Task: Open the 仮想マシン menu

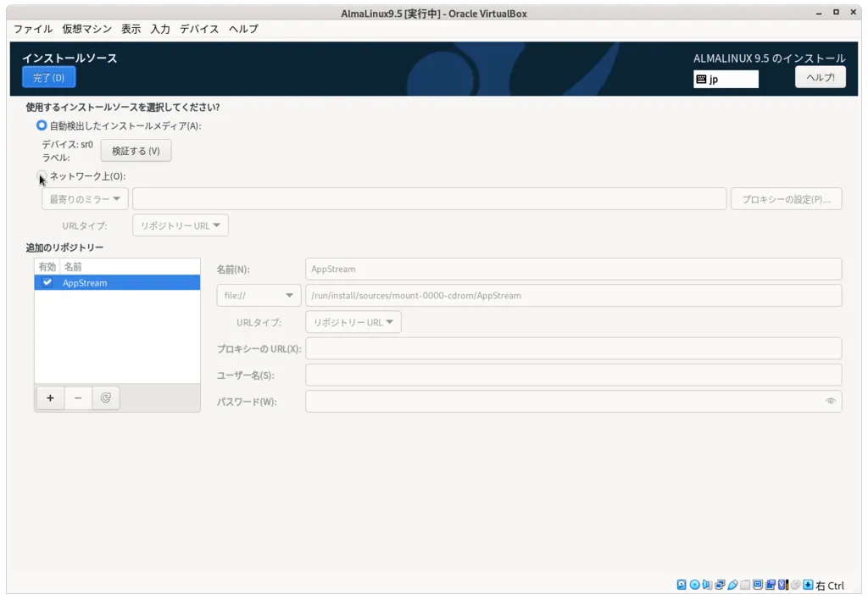Action: pyautogui.click(x=86, y=29)
